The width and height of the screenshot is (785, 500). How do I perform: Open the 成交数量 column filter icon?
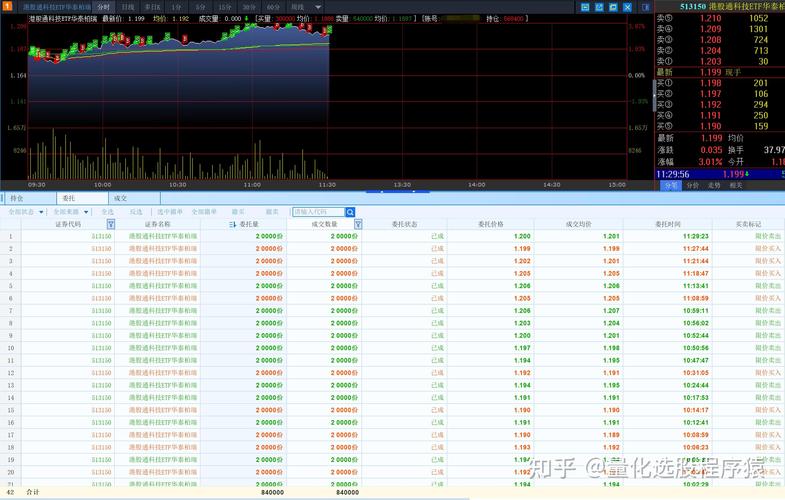pos(358,224)
